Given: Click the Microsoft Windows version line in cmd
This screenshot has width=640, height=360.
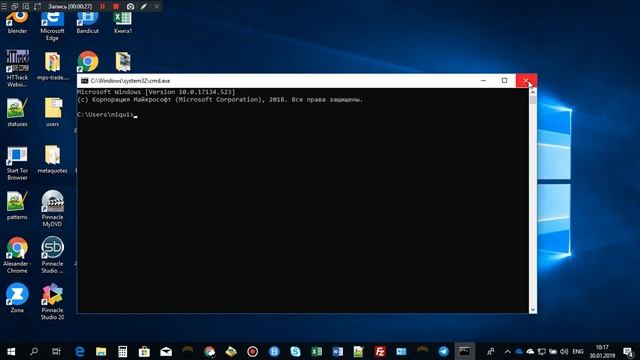Looking at the screenshot, I should click(x=156, y=92).
